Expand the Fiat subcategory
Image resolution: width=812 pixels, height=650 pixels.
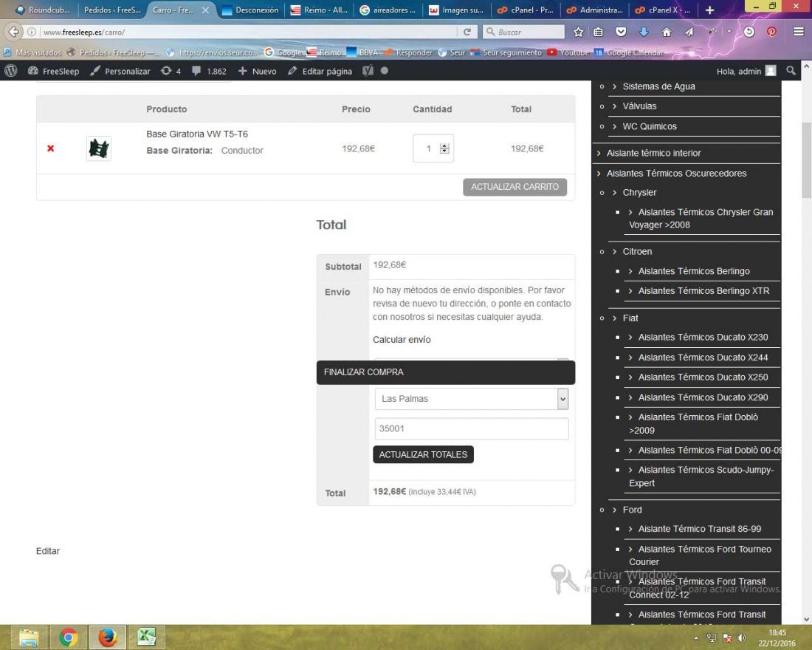[630, 318]
